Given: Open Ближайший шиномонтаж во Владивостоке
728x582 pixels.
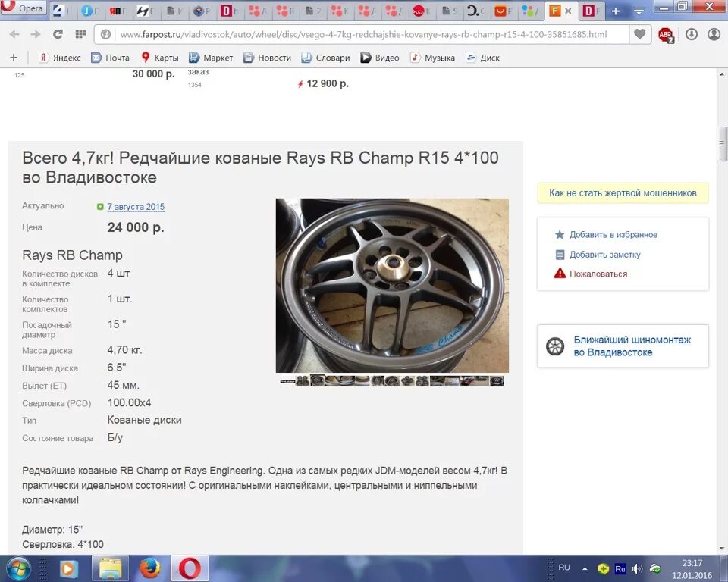Looking at the screenshot, I should 632,346.
